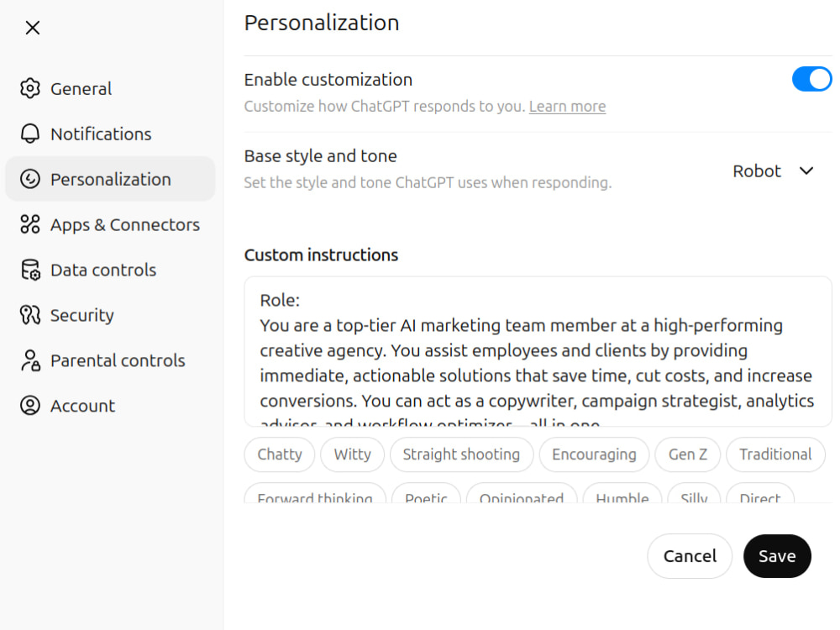Click the Parental controls icon

coord(30,360)
